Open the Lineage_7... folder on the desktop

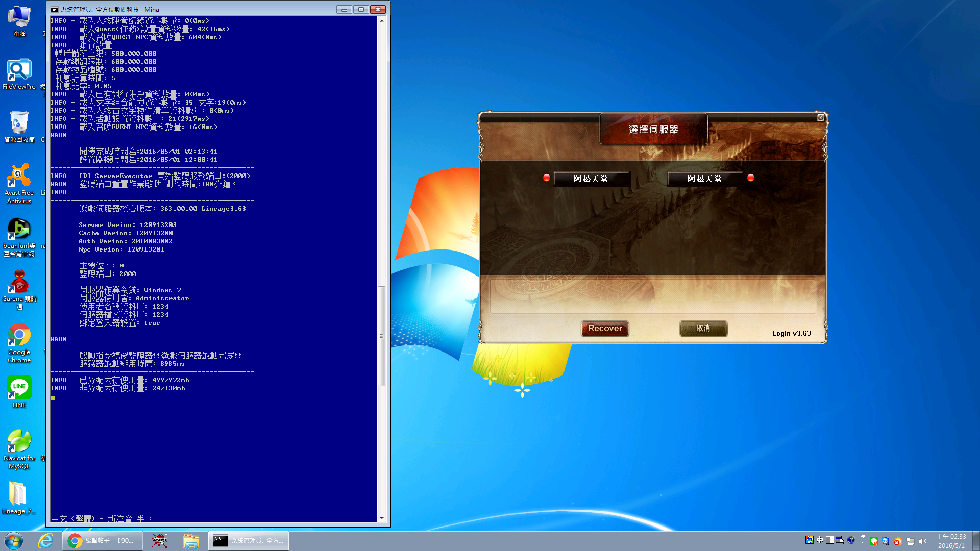point(19,498)
